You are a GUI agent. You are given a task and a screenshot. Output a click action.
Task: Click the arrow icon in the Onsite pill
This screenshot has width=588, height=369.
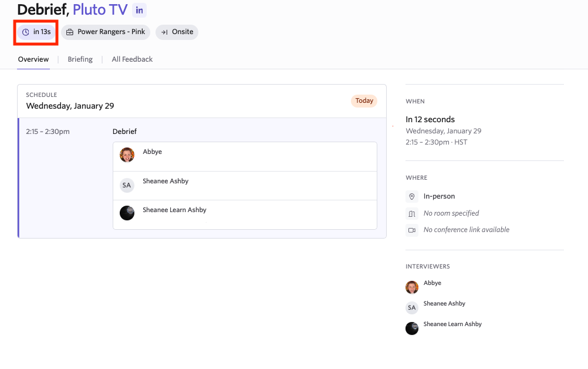click(164, 32)
